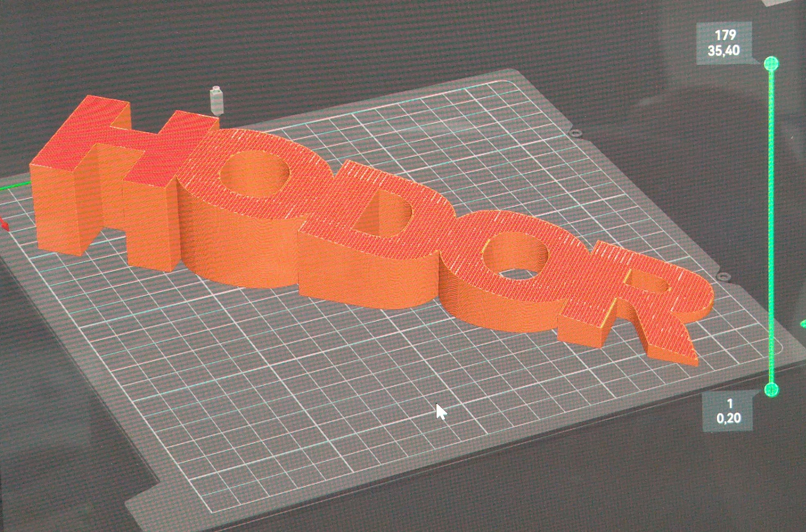This screenshot has height=532, width=806.
Task: Click the top layer label showing 179 / 35,40
Action: (724, 43)
